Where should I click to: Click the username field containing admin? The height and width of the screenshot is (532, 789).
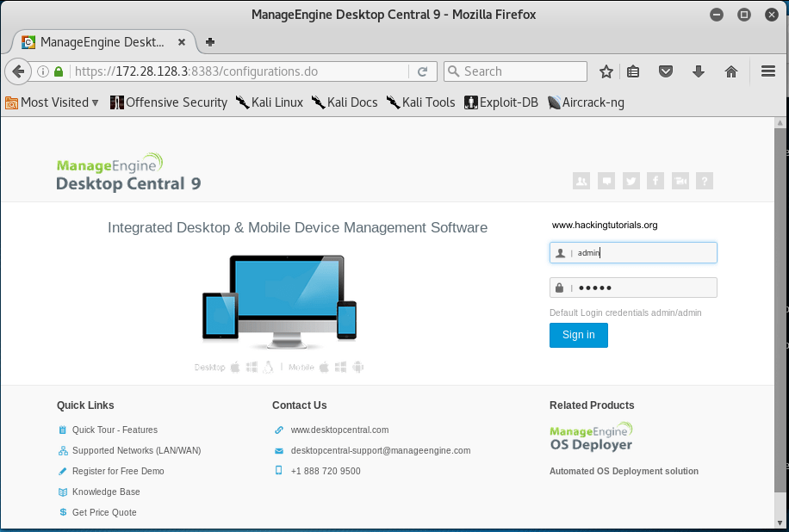click(x=633, y=252)
